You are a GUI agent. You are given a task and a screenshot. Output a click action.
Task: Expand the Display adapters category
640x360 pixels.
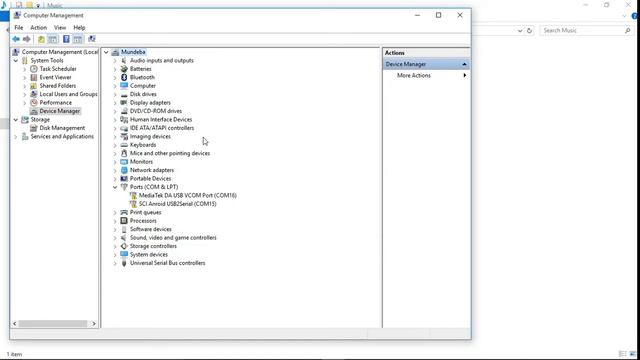coord(115,103)
